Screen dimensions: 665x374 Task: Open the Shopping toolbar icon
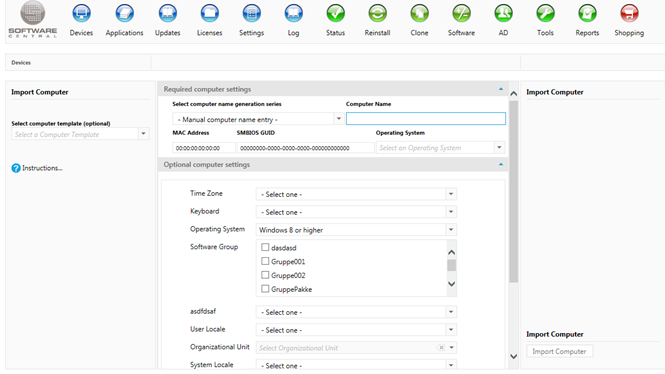629,14
